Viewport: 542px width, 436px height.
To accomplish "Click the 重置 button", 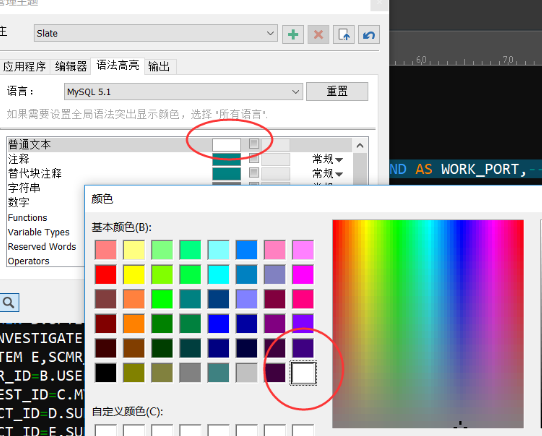I will point(337,91).
